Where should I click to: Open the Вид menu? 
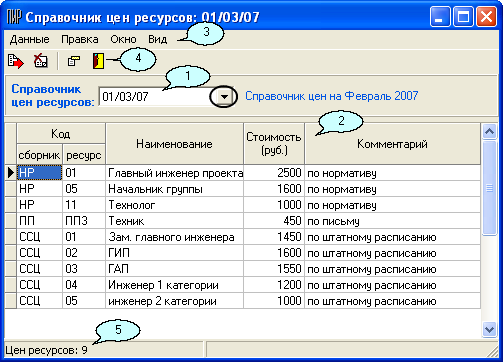tap(158, 39)
